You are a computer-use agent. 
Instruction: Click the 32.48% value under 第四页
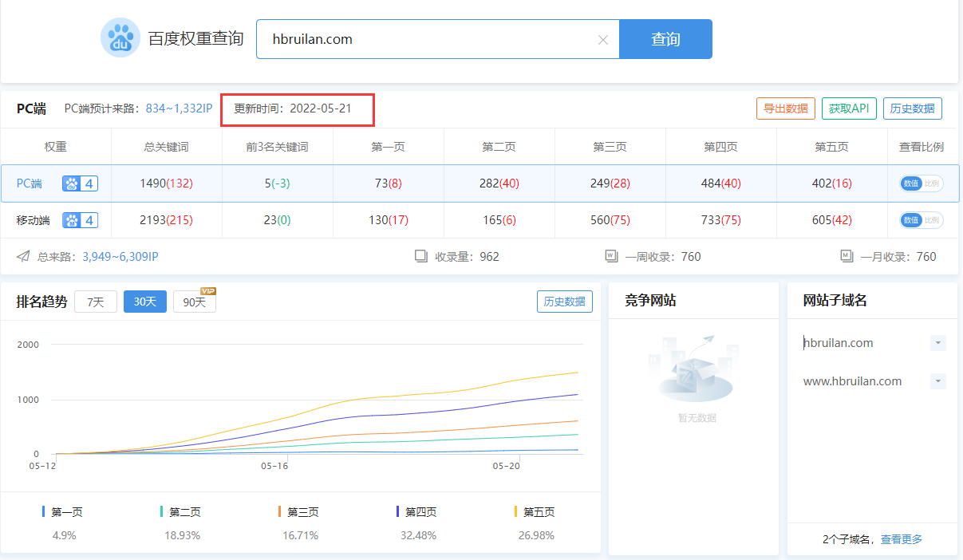tap(418, 535)
